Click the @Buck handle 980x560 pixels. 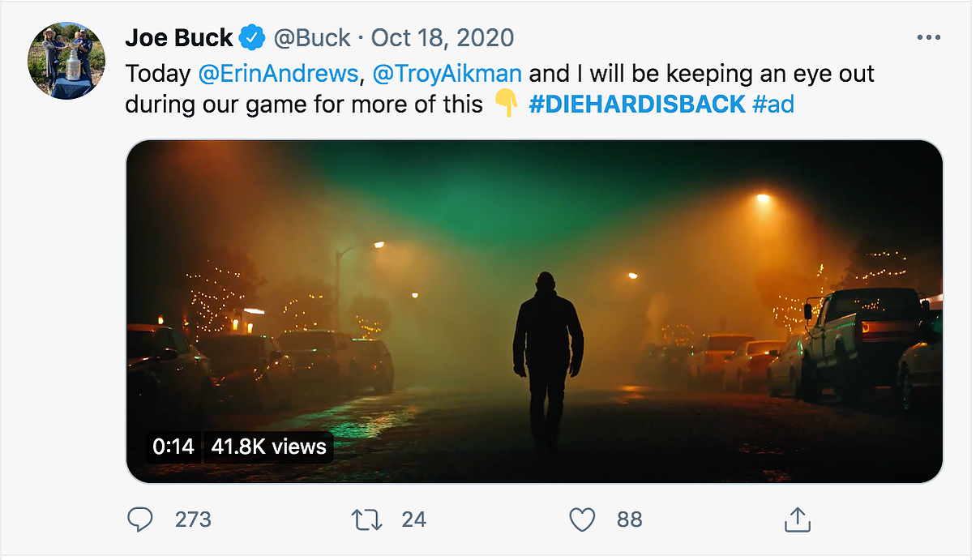(312, 37)
